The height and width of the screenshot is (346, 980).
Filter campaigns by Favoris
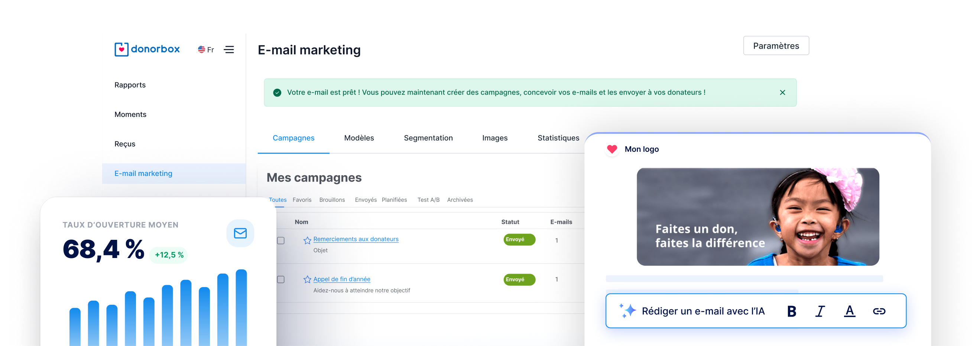[x=302, y=200]
